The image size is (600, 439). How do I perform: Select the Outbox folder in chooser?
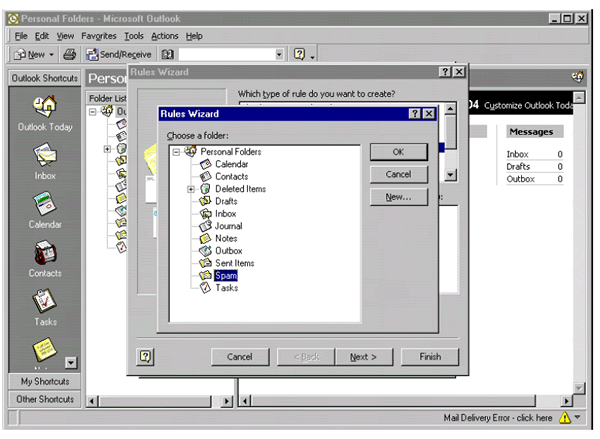(228, 251)
